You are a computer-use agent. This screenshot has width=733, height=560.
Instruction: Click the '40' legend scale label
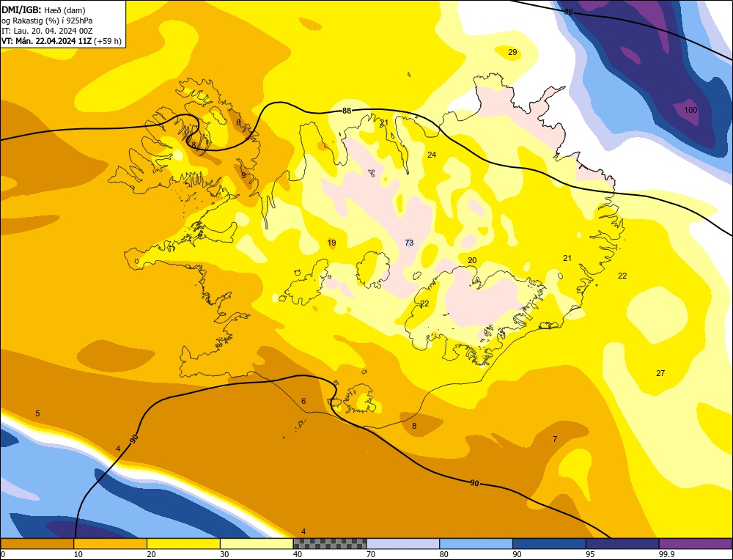coord(298,554)
